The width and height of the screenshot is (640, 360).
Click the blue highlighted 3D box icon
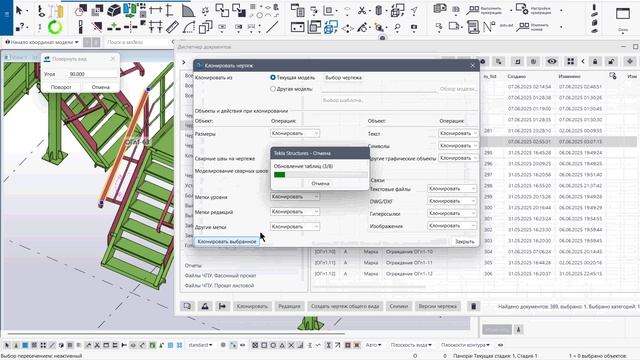(331, 27)
